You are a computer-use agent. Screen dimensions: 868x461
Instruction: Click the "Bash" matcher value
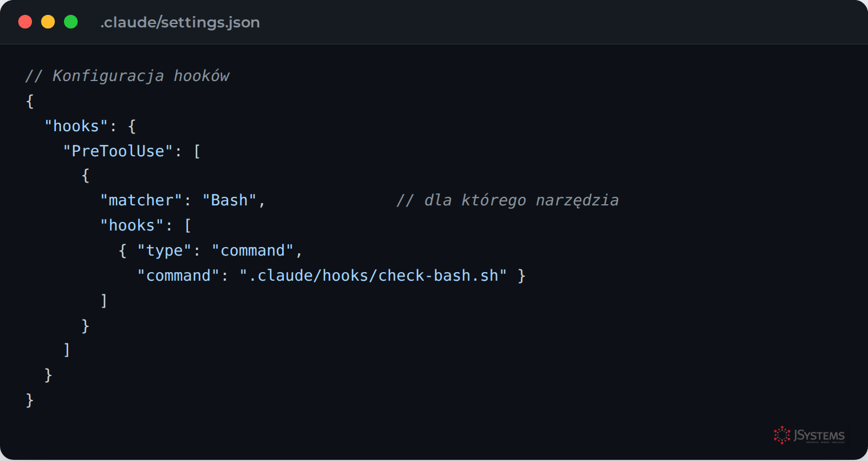pyautogui.click(x=230, y=200)
